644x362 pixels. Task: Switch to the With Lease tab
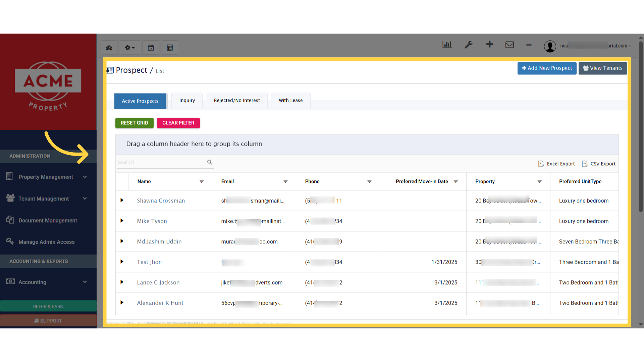290,101
